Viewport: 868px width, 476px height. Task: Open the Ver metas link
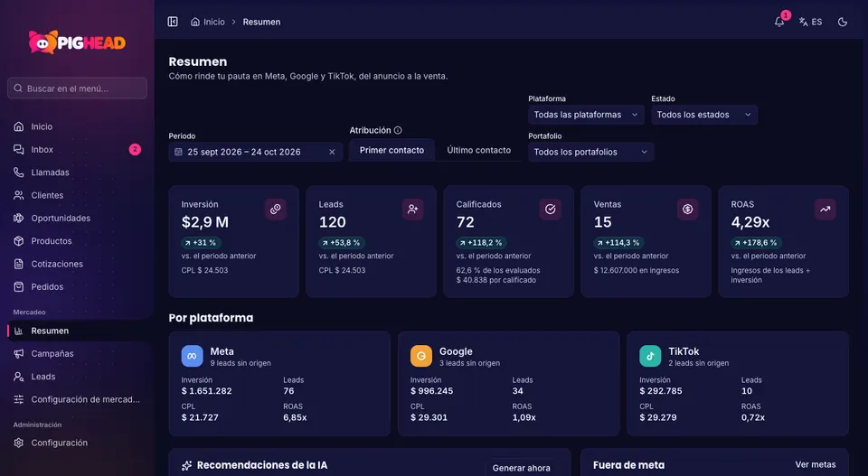click(816, 464)
